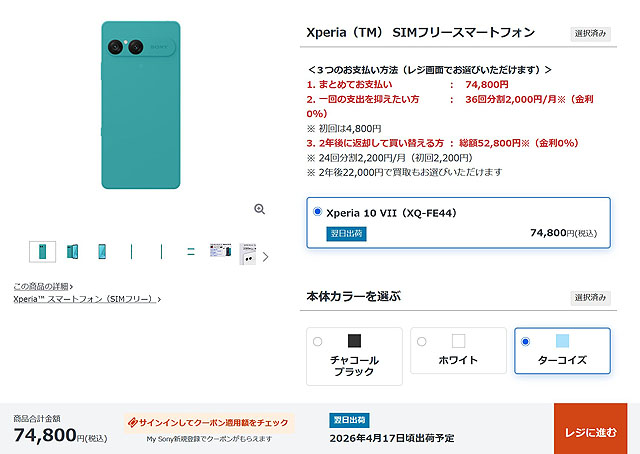This screenshot has width=640, height=454.
Task: Click the charcoal black color swatch
Action: tap(354, 341)
